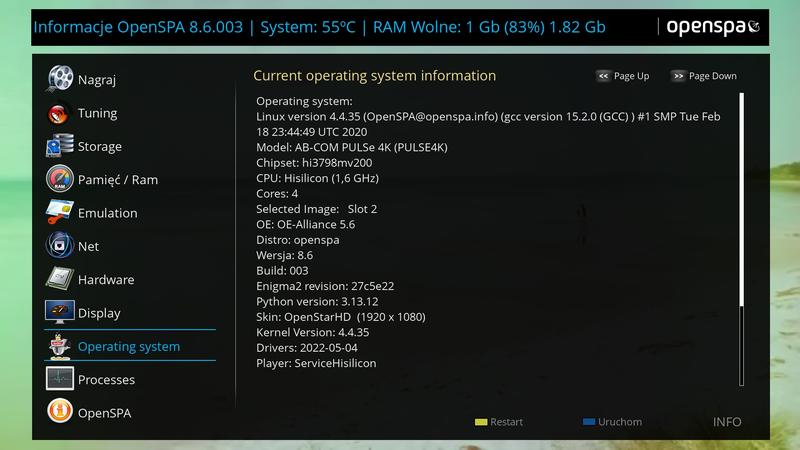This screenshot has width=800, height=450.
Task: Select the Pamięć / Ram gauge icon
Action: (x=60, y=179)
